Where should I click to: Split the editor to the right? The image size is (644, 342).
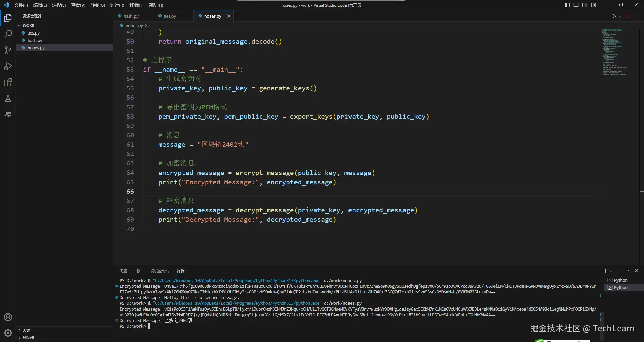(628, 16)
